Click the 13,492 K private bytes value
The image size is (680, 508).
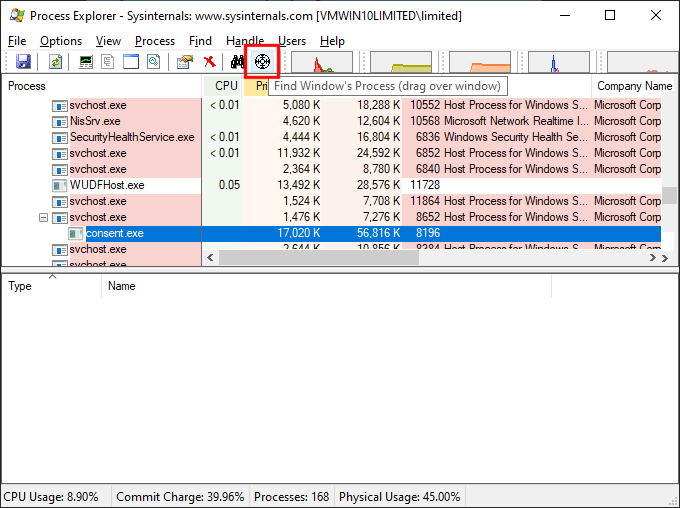pyautogui.click(x=299, y=185)
